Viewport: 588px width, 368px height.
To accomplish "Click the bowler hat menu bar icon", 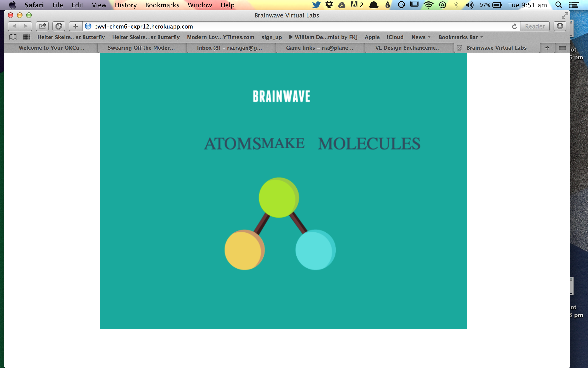I will coord(374,5).
